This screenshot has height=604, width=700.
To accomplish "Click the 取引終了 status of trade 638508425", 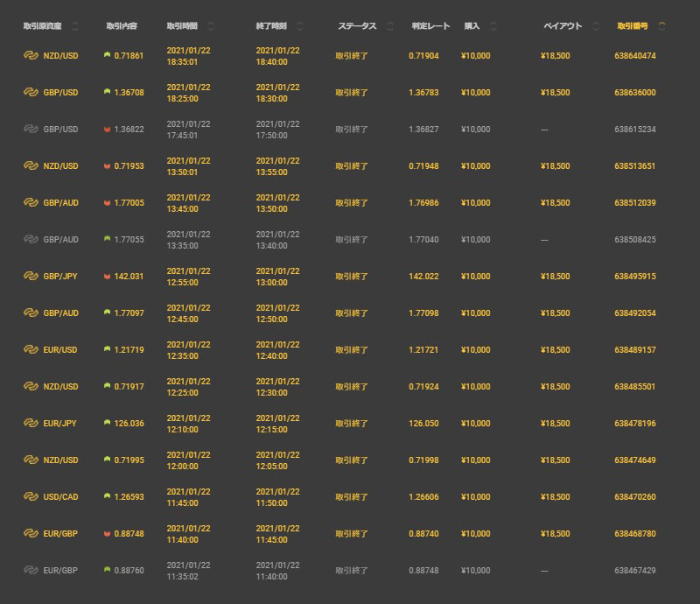I will click(352, 239).
